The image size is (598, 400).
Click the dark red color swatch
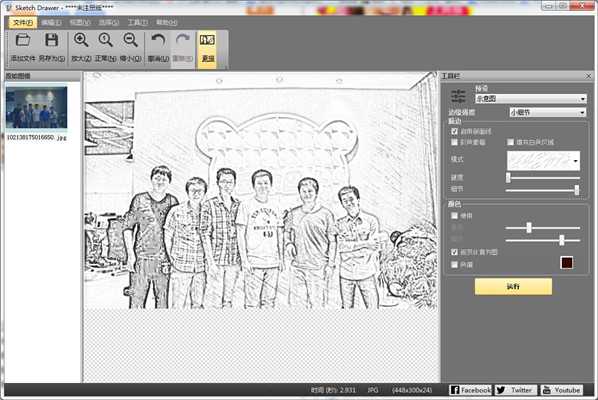(566, 263)
